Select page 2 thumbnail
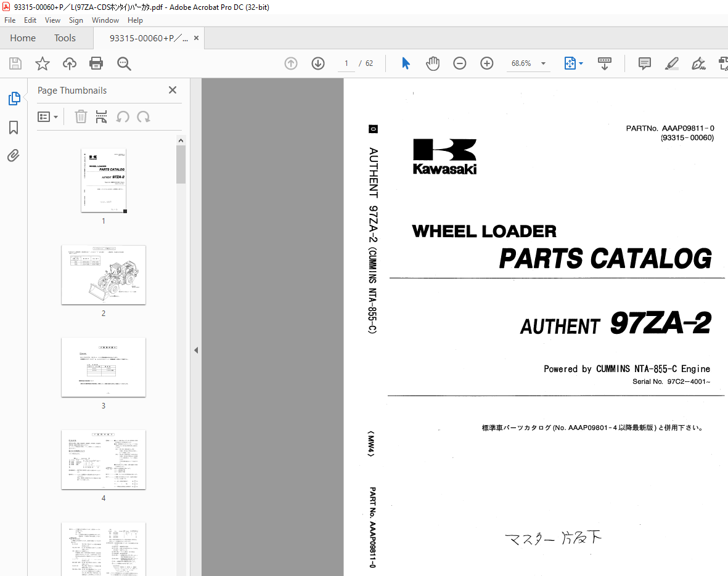Screen dimensions: 728x576 pos(104,275)
